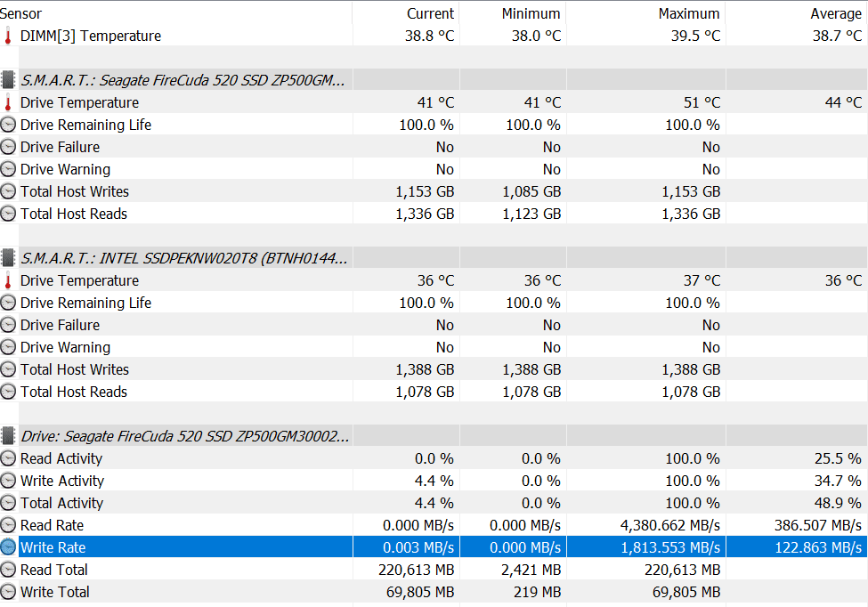
Task: Click the gauge icon beside Read Activity
Action: point(8,458)
